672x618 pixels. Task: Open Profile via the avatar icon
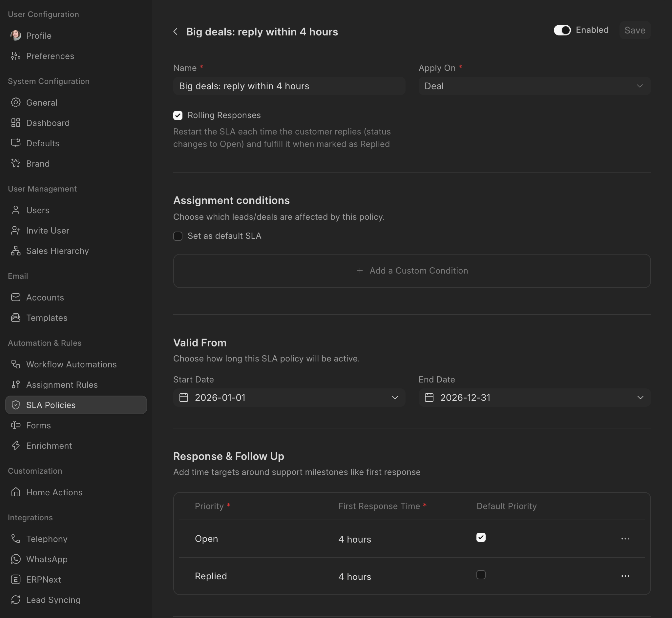[16, 35]
